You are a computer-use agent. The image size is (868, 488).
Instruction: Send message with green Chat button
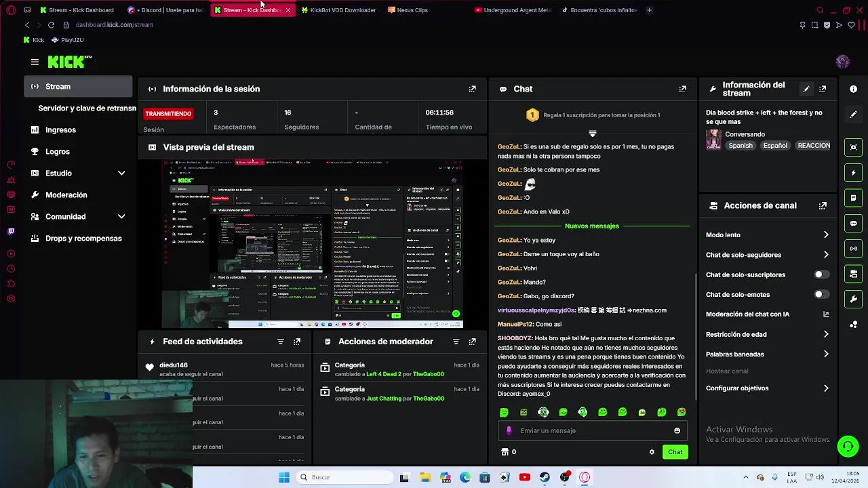click(675, 452)
